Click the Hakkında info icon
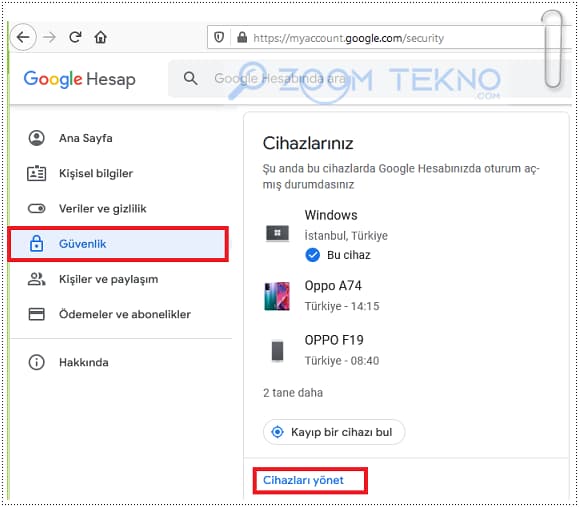The image size is (579, 507). pos(37,362)
